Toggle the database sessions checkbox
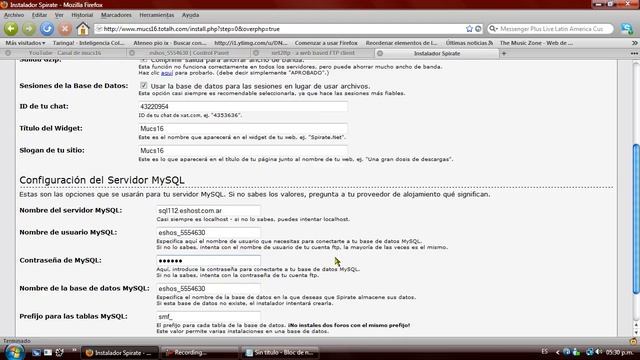Viewport: 640px width, 360px height. pos(144,86)
